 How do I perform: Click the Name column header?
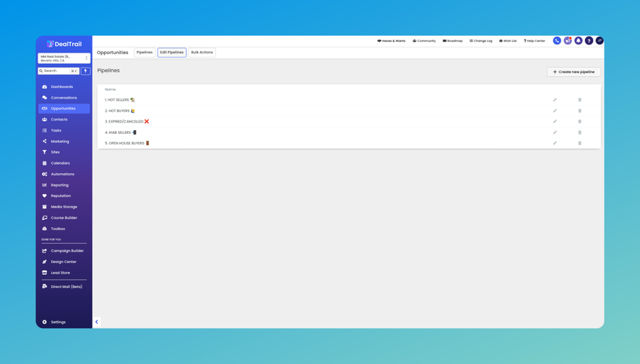pos(110,89)
